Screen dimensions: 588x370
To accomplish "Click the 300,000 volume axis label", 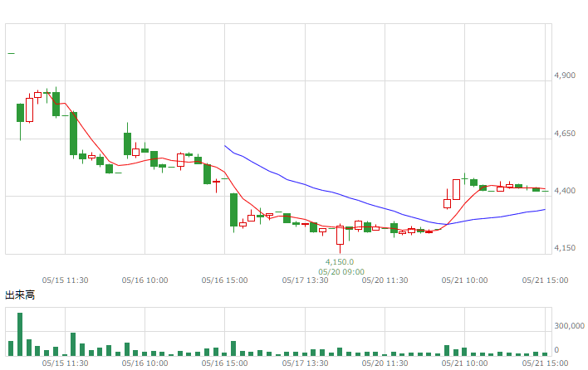I will pyautogui.click(x=569, y=326).
